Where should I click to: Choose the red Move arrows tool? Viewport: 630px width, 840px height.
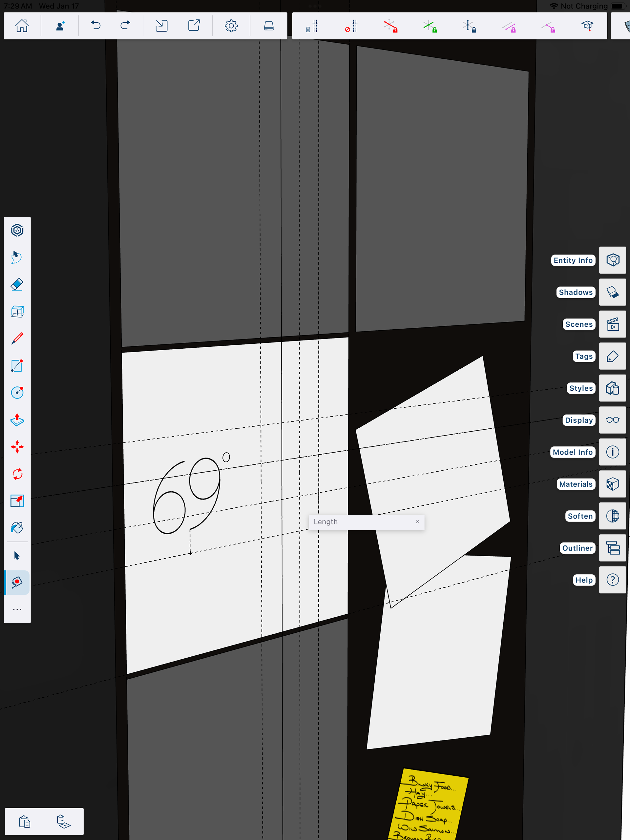pyautogui.click(x=17, y=447)
